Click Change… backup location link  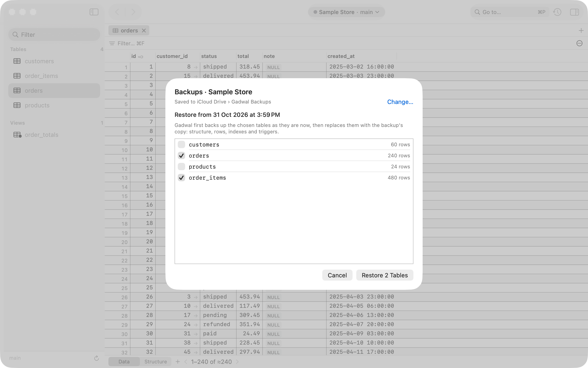400,102
